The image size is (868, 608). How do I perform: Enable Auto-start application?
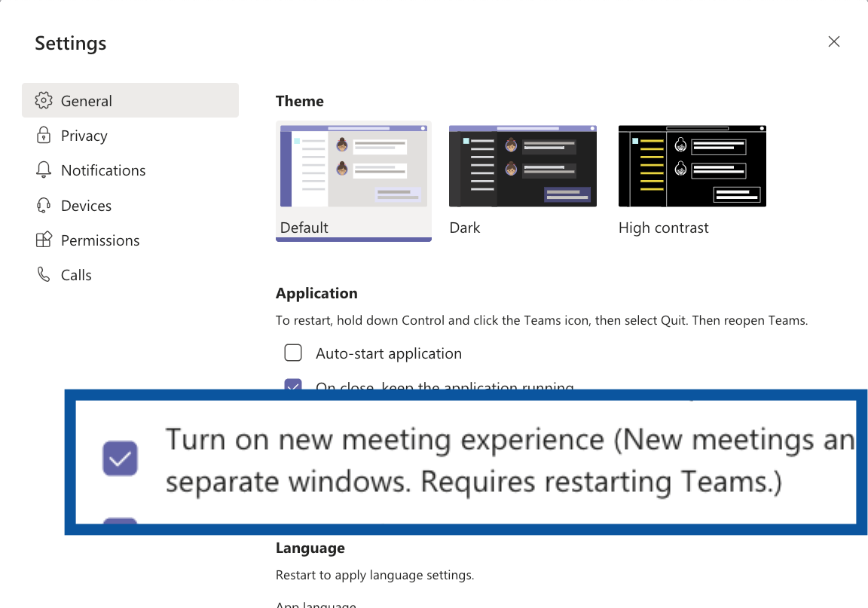click(292, 352)
